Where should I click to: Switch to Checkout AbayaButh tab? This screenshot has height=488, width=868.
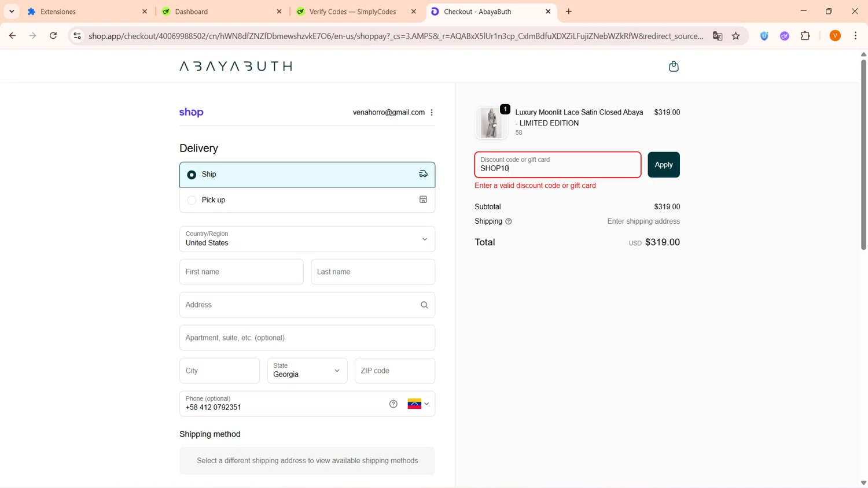pos(491,12)
